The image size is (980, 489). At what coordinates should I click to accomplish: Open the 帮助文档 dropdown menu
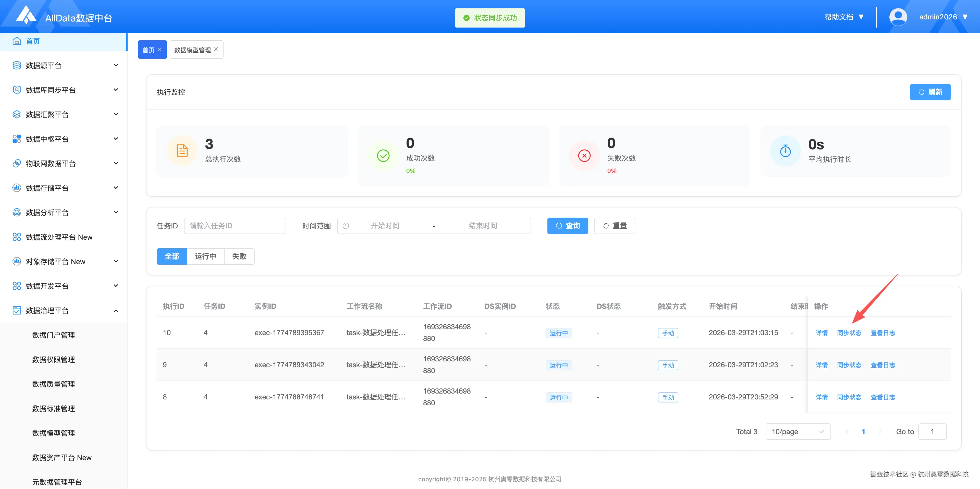844,17
